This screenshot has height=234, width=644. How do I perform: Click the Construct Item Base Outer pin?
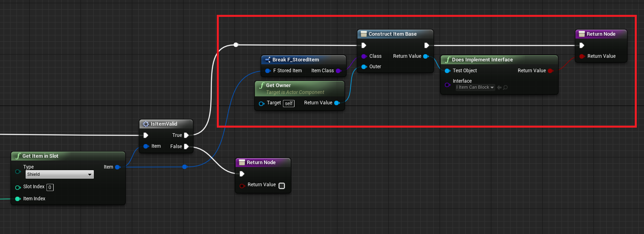(x=364, y=67)
